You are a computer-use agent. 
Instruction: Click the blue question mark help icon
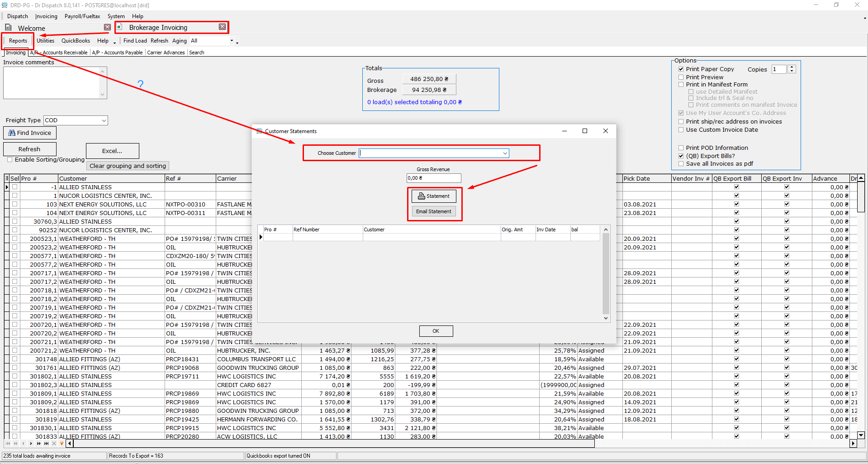pyautogui.click(x=140, y=84)
